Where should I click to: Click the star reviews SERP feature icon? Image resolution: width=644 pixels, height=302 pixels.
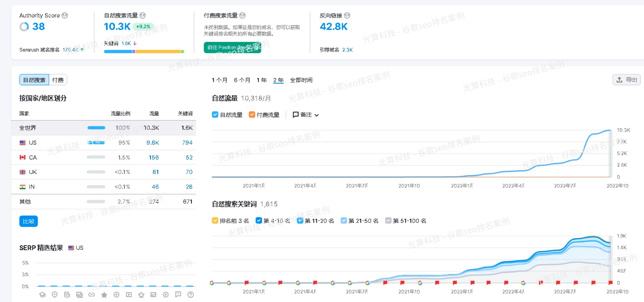(x=104, y=295)
